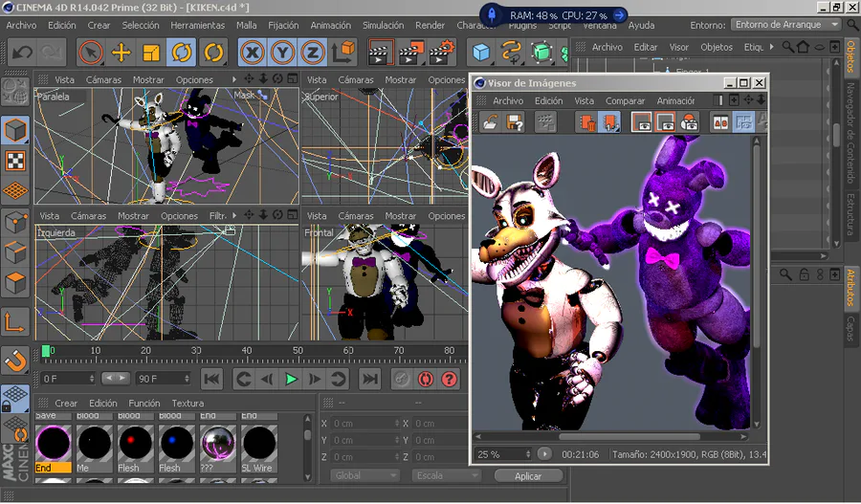This screenshot has width=861, height=504.
Task: Toggle X axis lock
Action: (252, 53)
